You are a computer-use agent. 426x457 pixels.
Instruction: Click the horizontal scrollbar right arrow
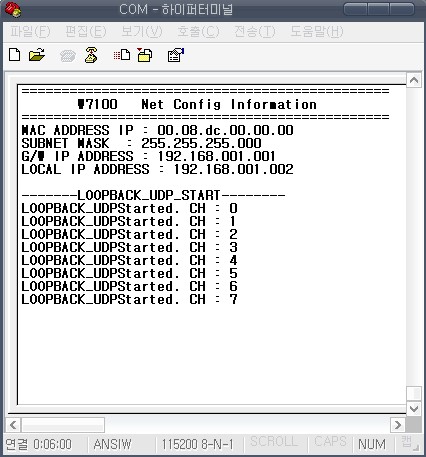tap(398, 425)
